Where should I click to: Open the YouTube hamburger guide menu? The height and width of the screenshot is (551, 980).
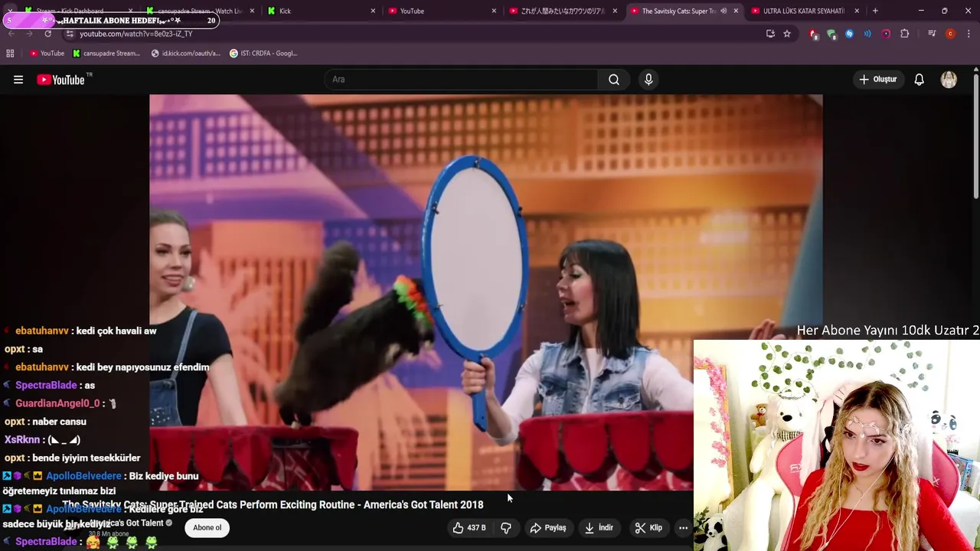(18, 80)
